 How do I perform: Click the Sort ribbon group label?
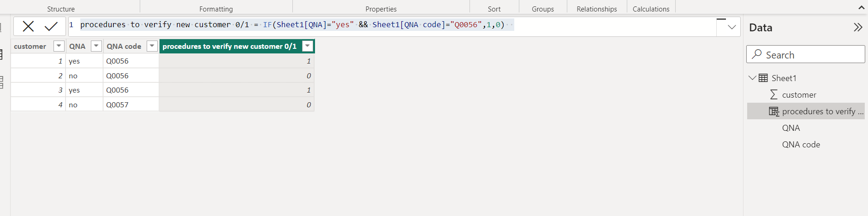(494, 9)
